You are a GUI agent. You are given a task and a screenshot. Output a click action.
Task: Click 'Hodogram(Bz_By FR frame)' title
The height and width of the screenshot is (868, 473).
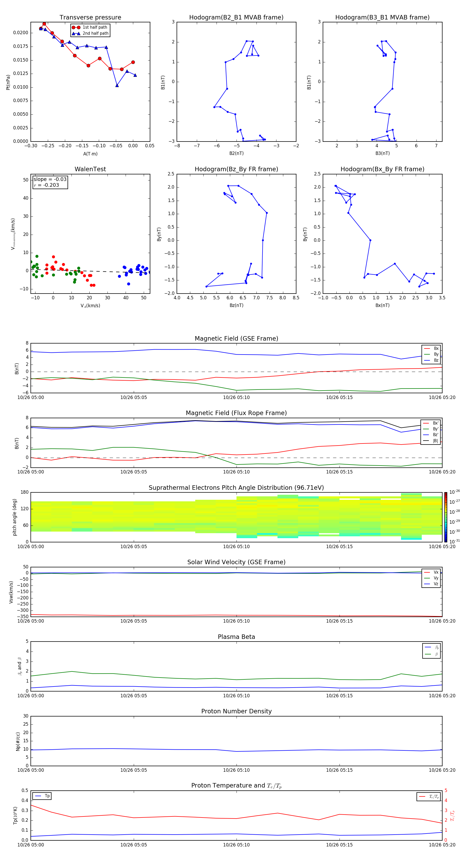pyautogui.click(x=236, y=169)
